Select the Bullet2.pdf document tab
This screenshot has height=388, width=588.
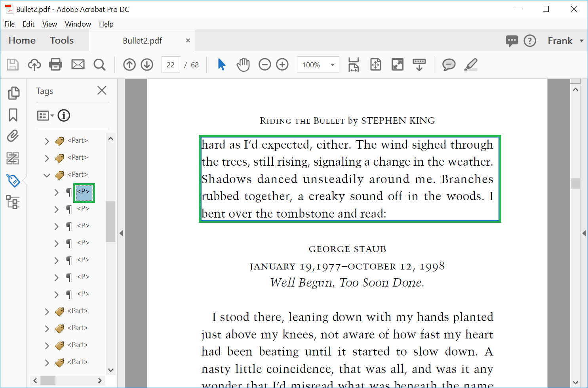pos(142,41)
